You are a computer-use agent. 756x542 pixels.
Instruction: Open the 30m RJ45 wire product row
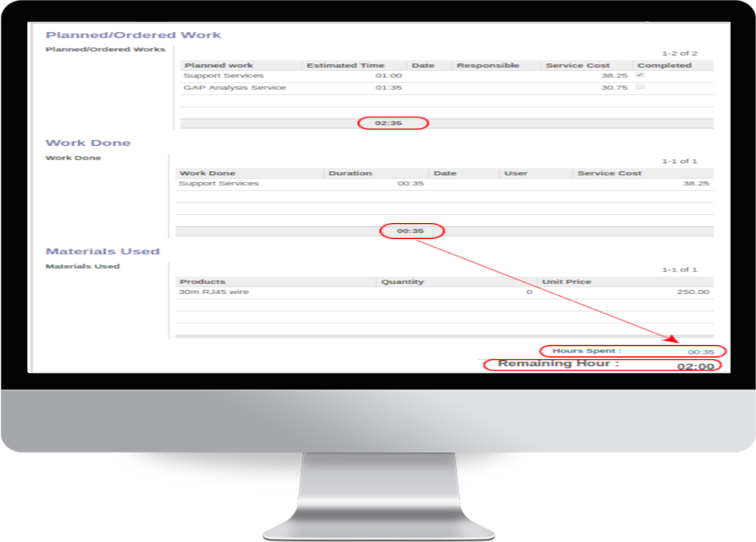[x=444, y=292]
